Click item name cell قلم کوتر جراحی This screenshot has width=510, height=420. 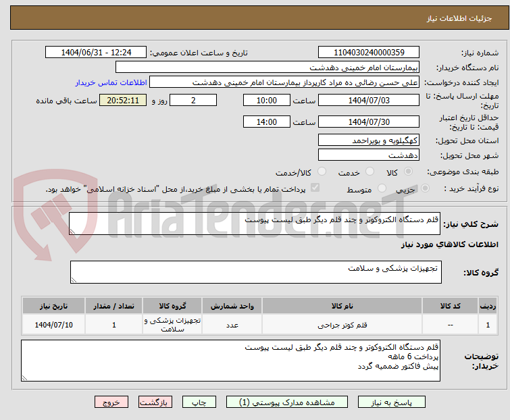tap(342, 325)
